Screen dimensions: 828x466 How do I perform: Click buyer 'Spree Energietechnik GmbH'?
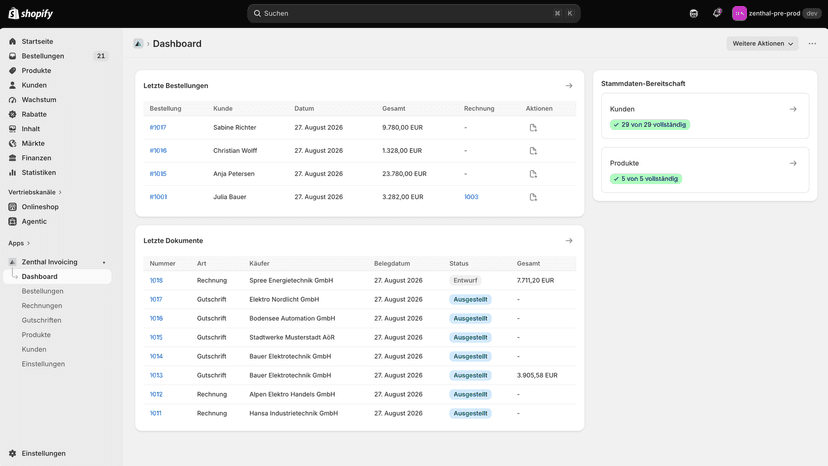pyautogui.click(x=291, y=281)
